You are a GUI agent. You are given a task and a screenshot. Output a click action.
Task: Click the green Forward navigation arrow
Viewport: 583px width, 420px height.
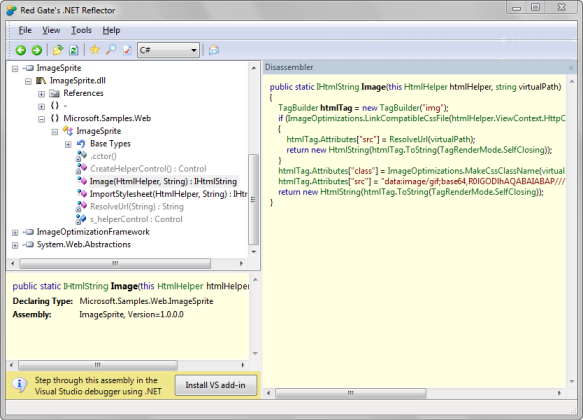click(36, 50)
